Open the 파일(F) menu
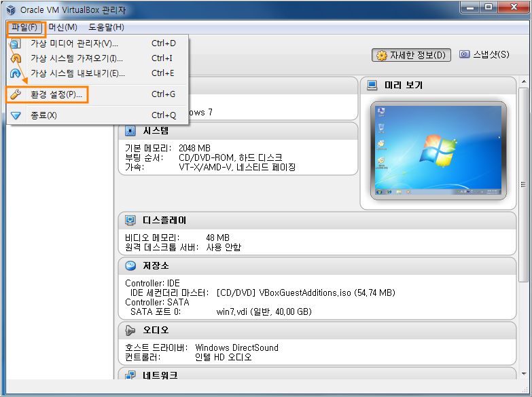Viewport: 532px width, 397px height. coord(24,27)
